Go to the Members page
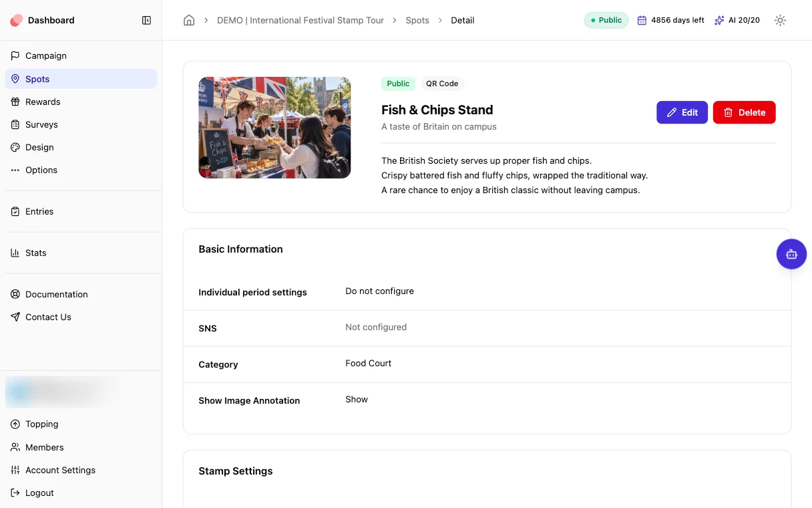This screenshot has width=812, height=508. click(x=81, y=447)
